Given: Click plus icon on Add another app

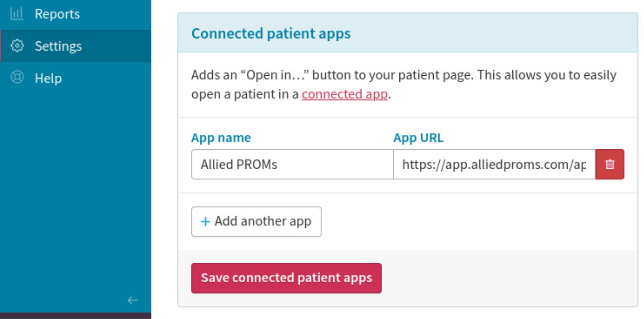Looking at the screenshot, I should 205,222.
